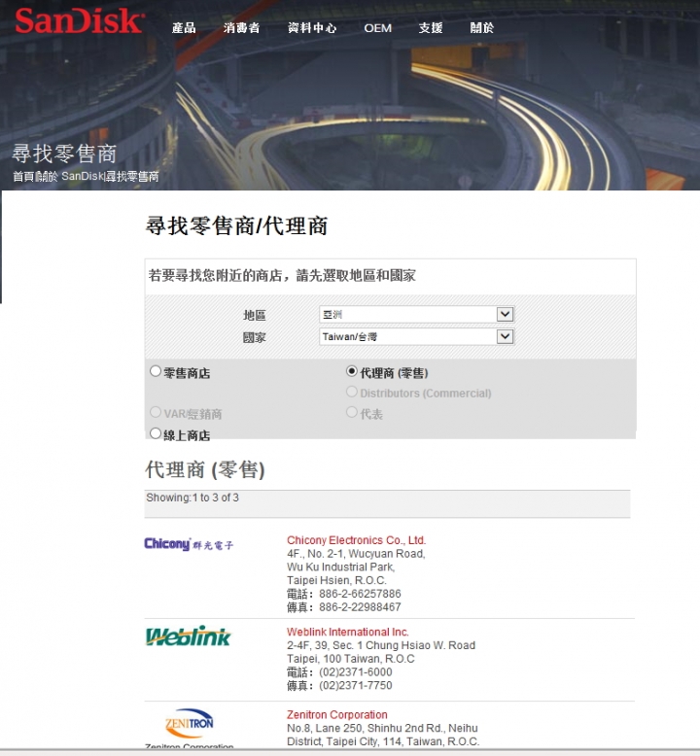Click Chicony phone number 886-2-66257886
This screenshot has width=700, height=756.
360,594
